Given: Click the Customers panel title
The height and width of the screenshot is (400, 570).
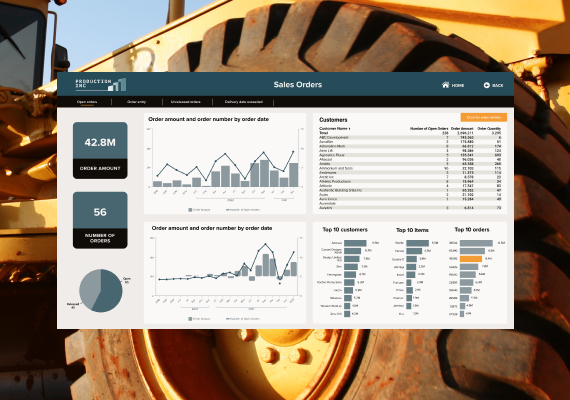Looking at the screenshot, I should (x=333, y=120).
